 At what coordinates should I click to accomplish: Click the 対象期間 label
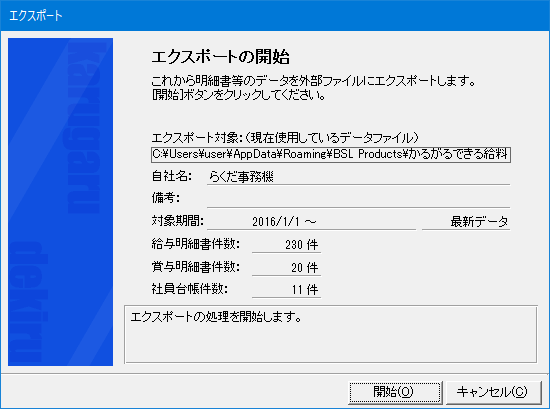177,221
